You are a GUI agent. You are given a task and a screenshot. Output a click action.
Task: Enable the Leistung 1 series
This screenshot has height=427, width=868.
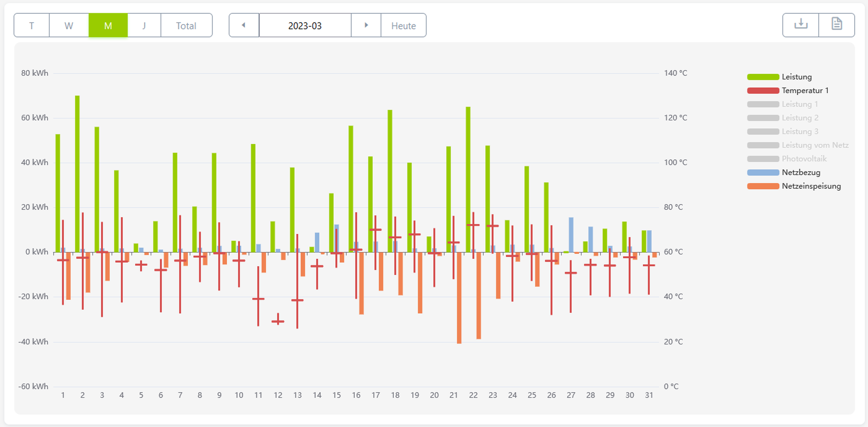click(x=799, y=104)
